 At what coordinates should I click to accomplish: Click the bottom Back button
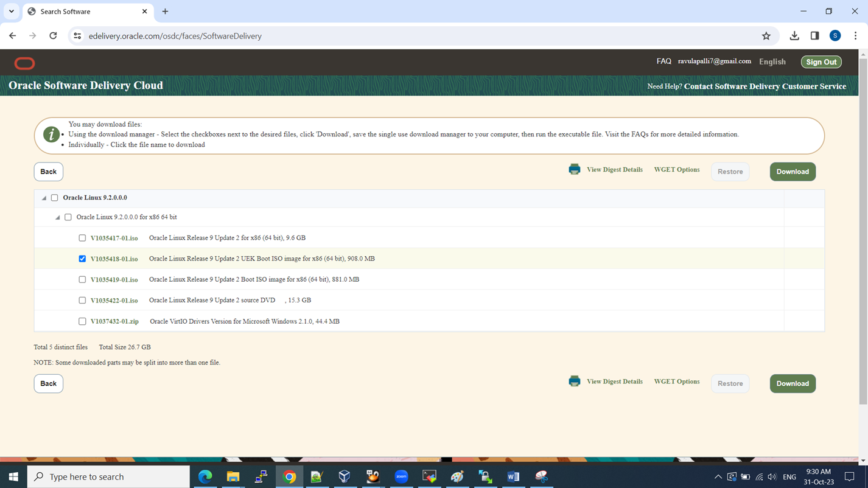tap(49, 383)
